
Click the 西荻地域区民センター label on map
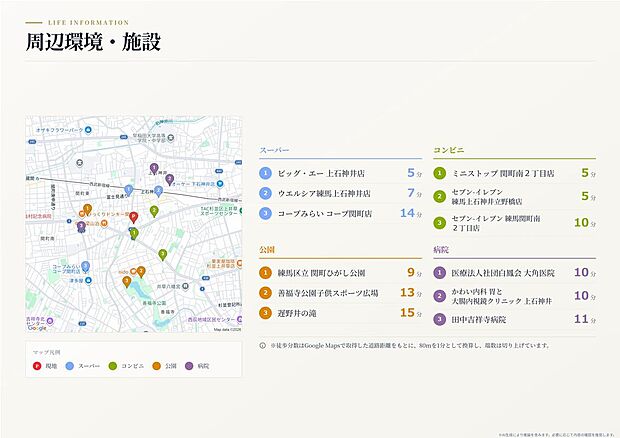[x=211, y=319]
